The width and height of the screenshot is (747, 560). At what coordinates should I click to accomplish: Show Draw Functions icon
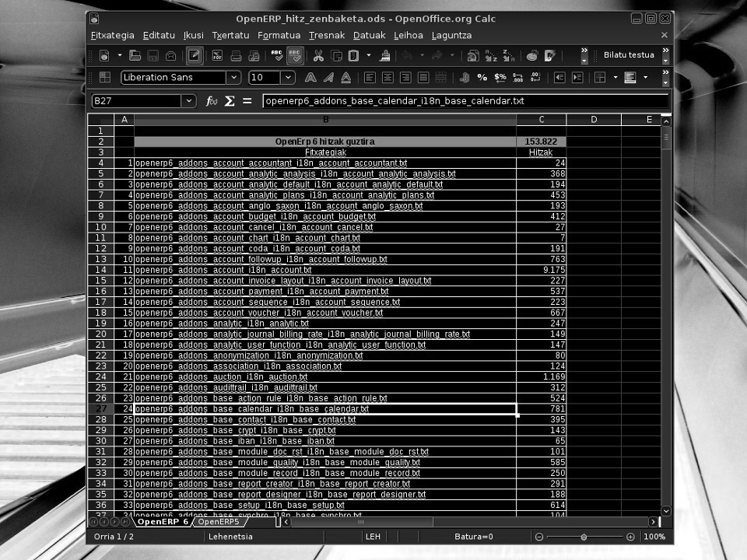point(550,56)
